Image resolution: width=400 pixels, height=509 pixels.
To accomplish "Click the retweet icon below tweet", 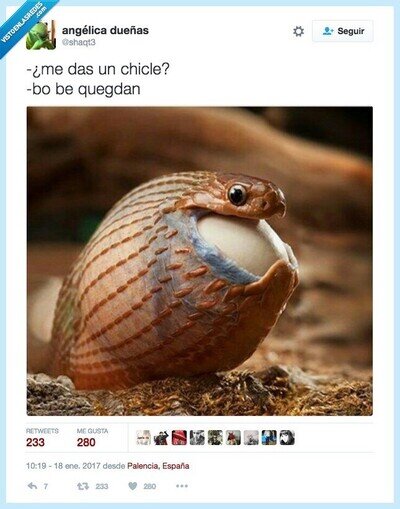I will (83, 486).
